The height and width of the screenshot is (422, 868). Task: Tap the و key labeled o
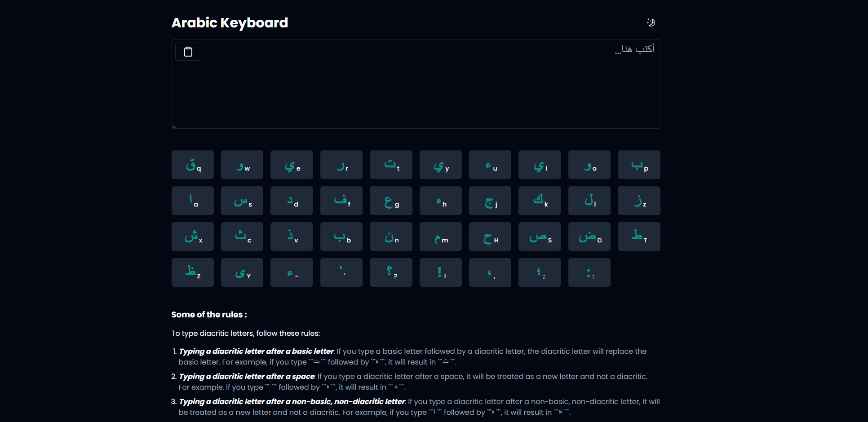[589, 165]
